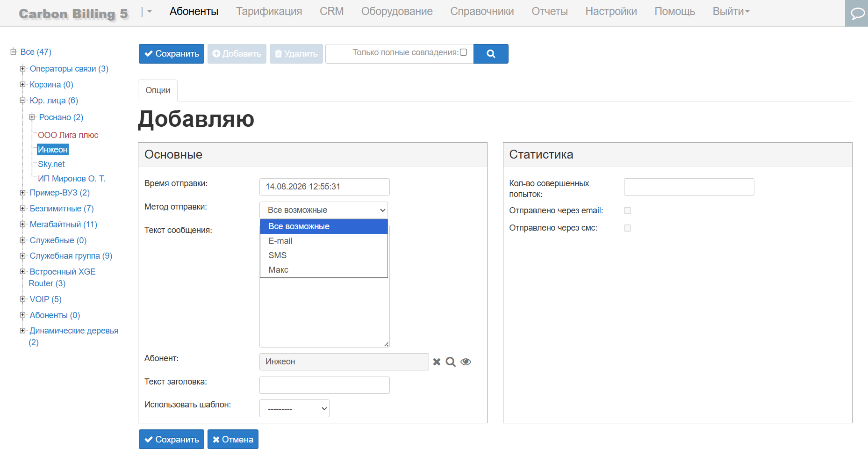Click top toolbar Сохранить button
This screenshot has width=868, height=464.
(x=172, y=54)
